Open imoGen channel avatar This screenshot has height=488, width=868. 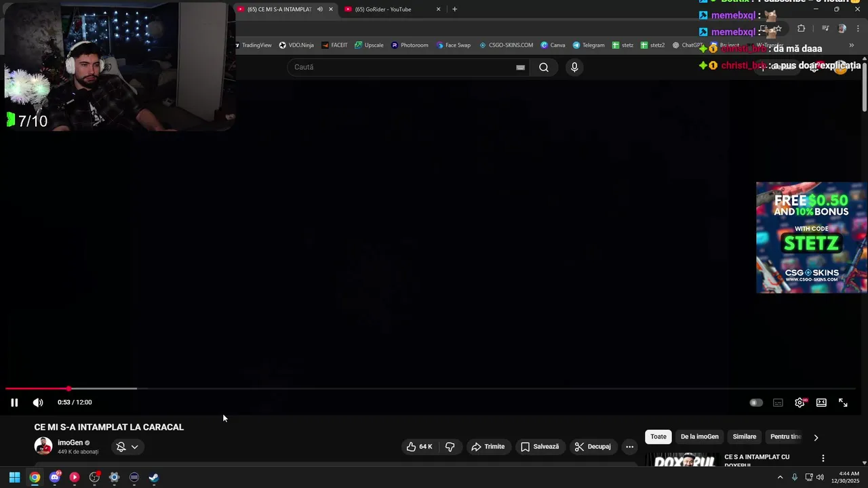click(43, 446)
